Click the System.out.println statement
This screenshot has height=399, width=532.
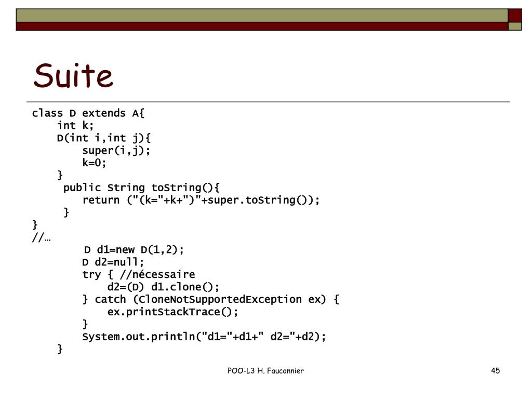pos(204,337)
